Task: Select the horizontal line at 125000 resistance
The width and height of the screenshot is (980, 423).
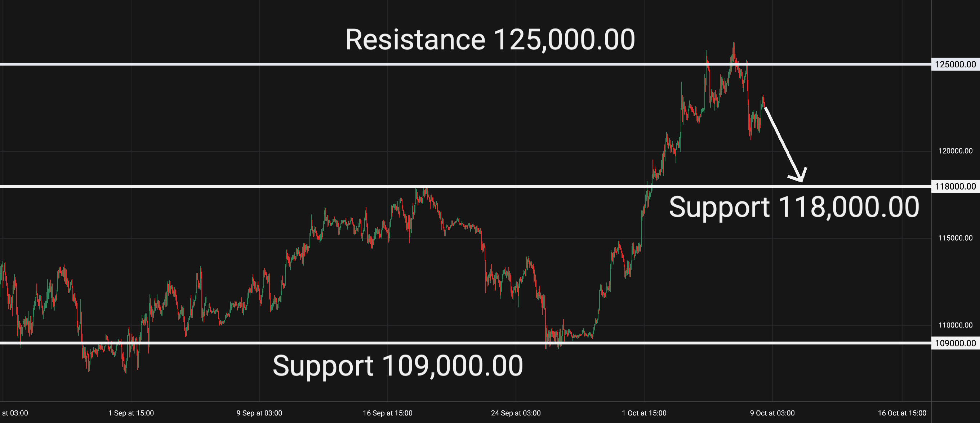Action: [x=228, y=64]
